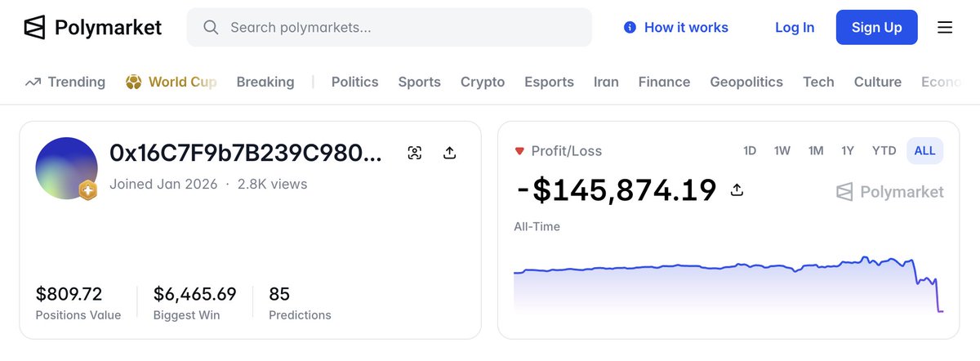Select the 1D time range
Screen dimensions: 980x361
pos(750,150)
